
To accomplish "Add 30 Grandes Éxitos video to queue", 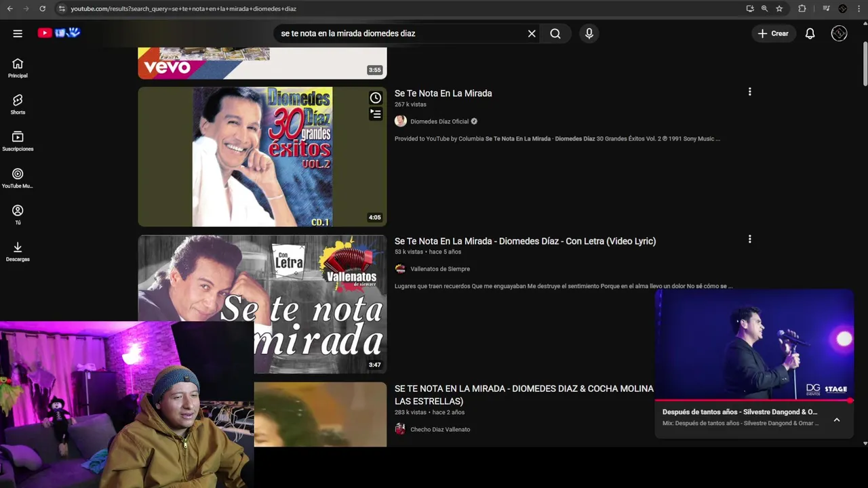I will click(375, 114).
